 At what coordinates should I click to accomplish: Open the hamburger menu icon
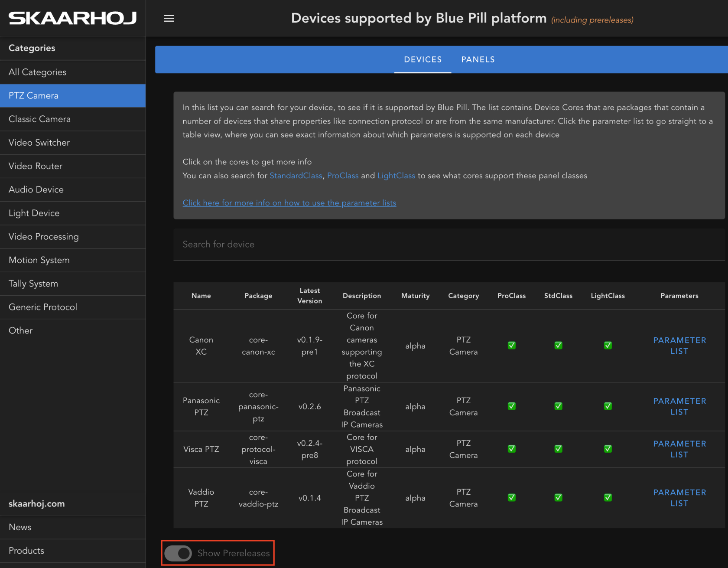[169, 18]
